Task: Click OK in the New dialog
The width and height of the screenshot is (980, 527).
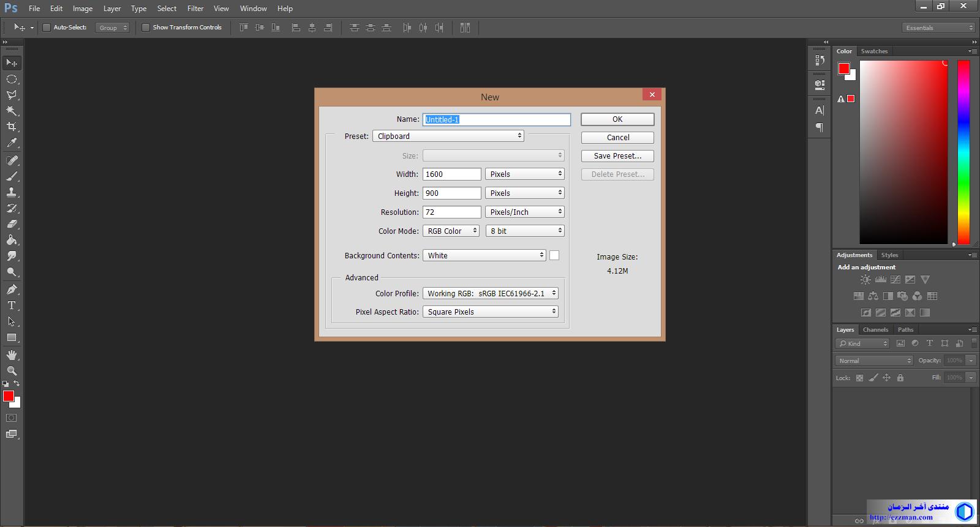Action: pos(617,119)
